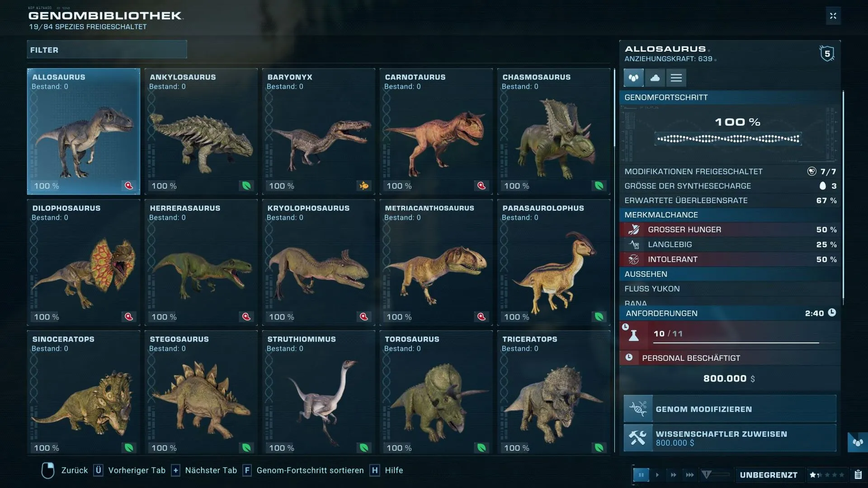The width and height of the screenshot is (868, 488).
Task: Click the warning alert triangle icon
Action: 707,474
